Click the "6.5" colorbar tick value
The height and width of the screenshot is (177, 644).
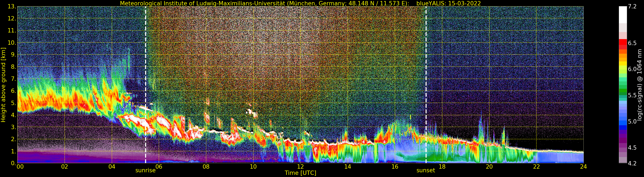(632, 43)
